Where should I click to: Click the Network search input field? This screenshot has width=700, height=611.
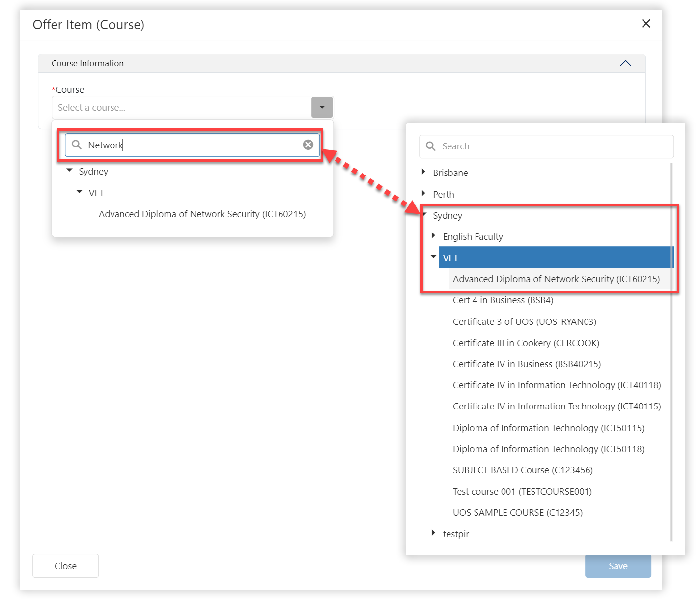(193, 145)
